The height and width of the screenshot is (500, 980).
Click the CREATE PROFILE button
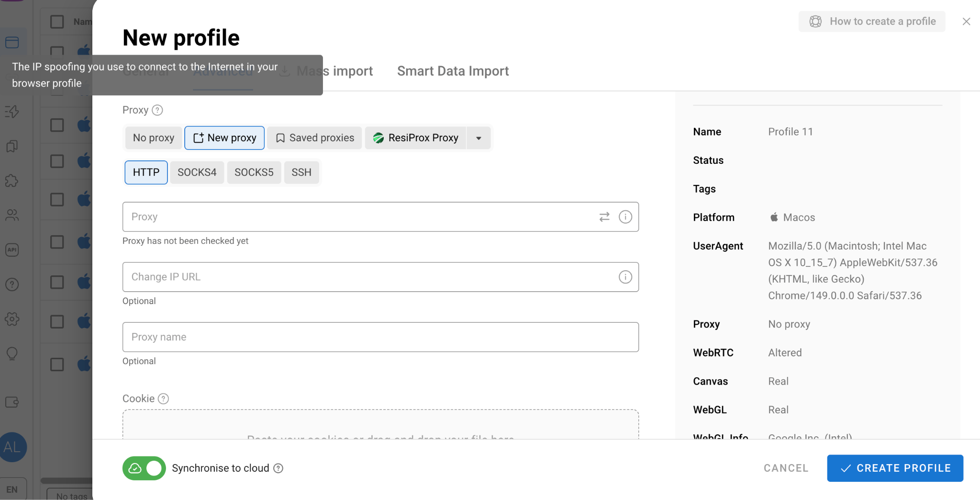pyautogui.click(x=895, y=468)
